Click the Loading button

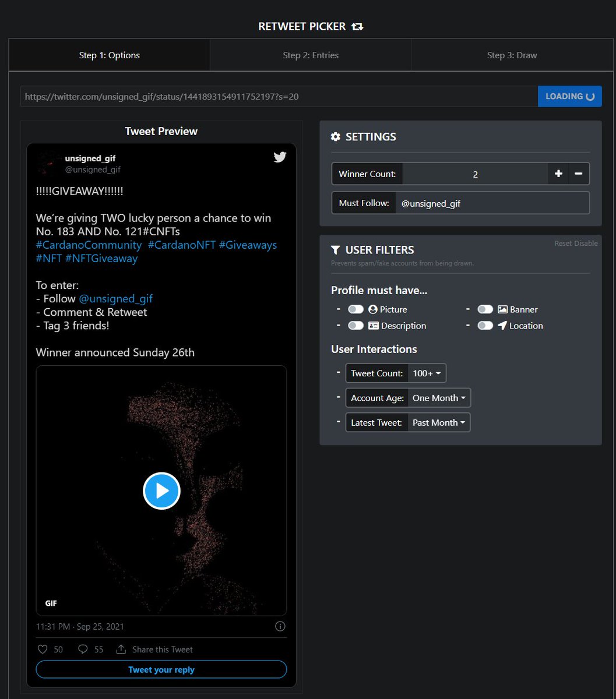pyautogui.click(x=570, y=96)
